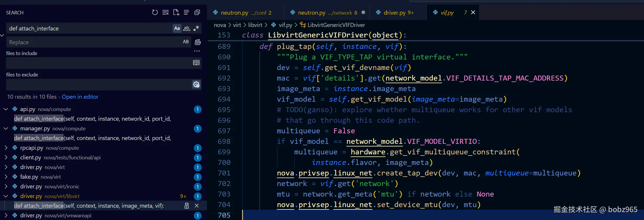Open attach_interface match under api.py

[93, 119]
